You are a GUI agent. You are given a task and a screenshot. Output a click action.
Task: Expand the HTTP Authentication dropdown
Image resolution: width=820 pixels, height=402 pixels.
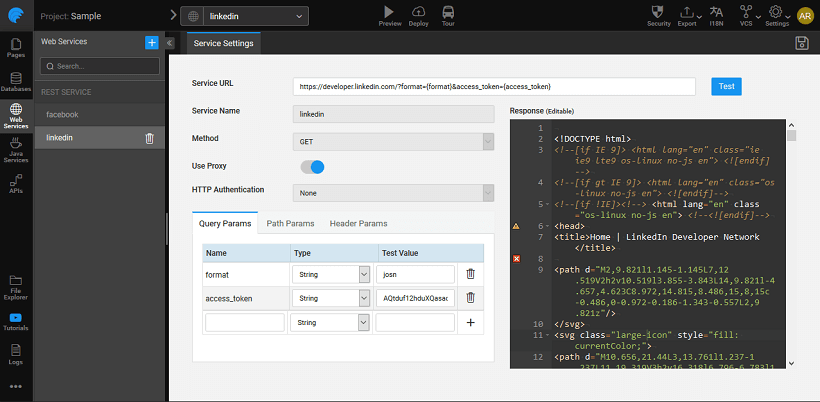point(393,194)
